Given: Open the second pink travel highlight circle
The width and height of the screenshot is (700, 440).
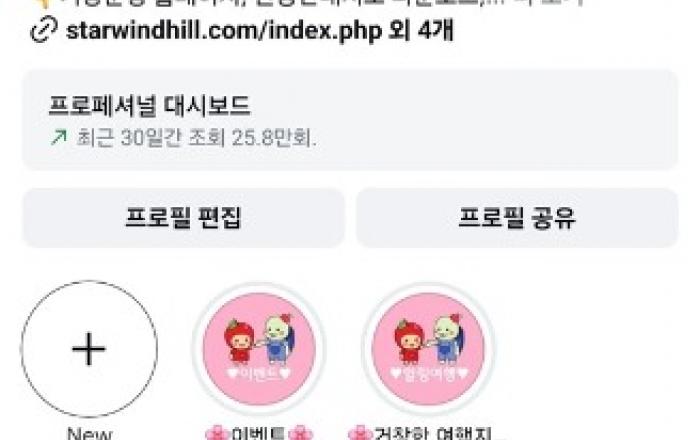Looking at the screenshot, I should [x=429, y=349].
